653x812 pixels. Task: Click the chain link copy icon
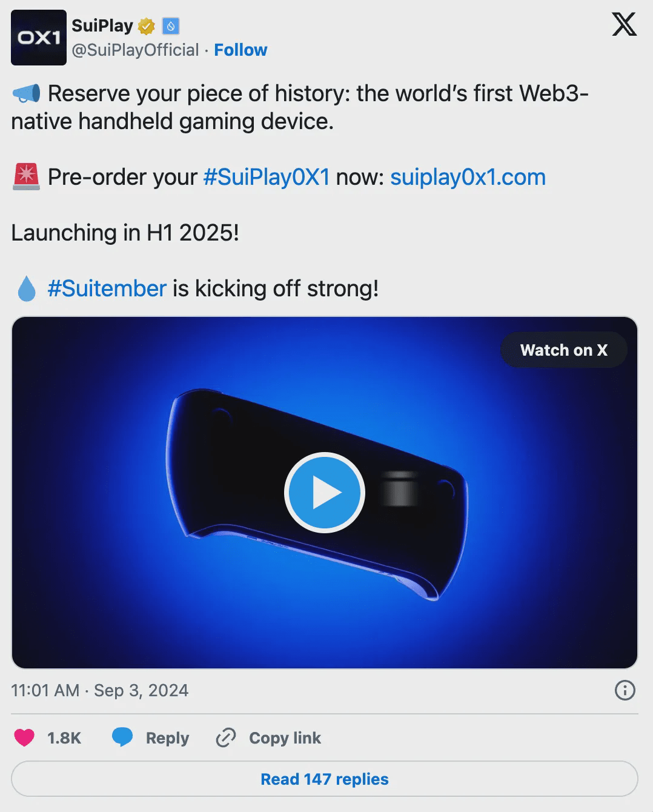(x=226, y=737)
